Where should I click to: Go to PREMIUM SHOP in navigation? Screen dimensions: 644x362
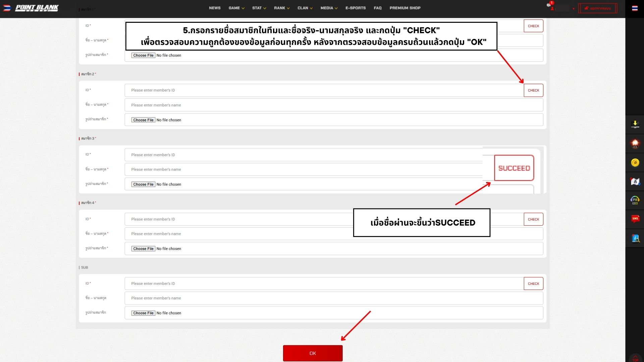coord(405,8)
